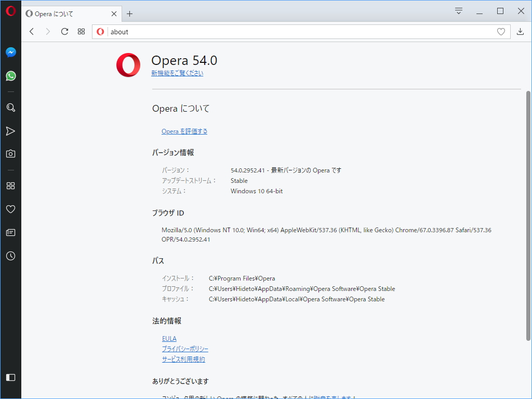Open the EULA link
Viewport: 532px width, 399px height.
169,338
